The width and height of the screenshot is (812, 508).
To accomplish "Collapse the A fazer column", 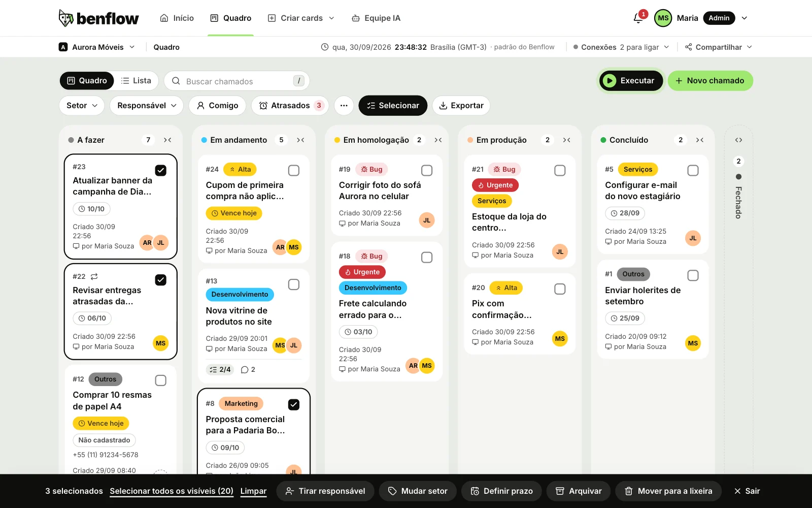I will [167, 140].
